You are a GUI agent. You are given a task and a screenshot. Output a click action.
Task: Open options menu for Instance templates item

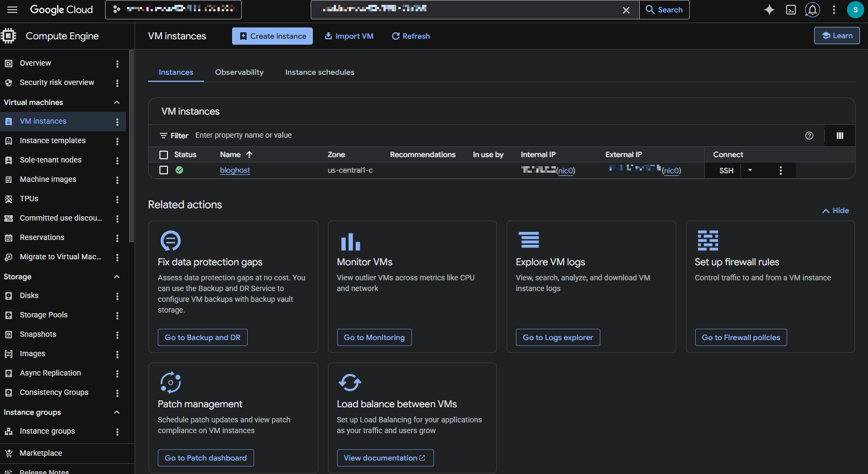[117, 141]
